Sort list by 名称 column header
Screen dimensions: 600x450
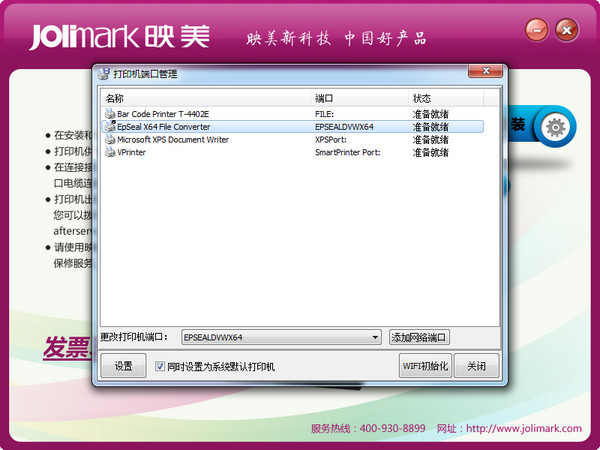click(206, 98)
